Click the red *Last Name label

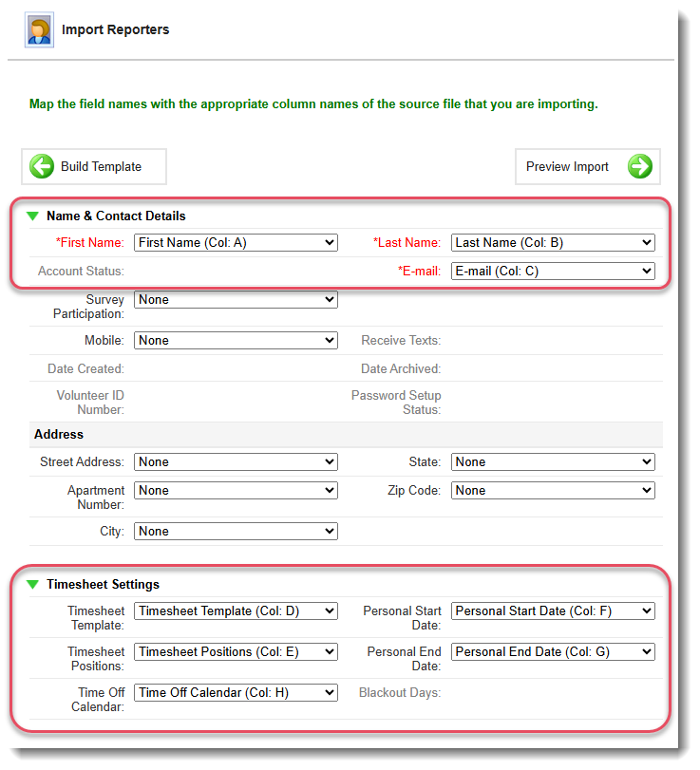click(x=407, y=243)
